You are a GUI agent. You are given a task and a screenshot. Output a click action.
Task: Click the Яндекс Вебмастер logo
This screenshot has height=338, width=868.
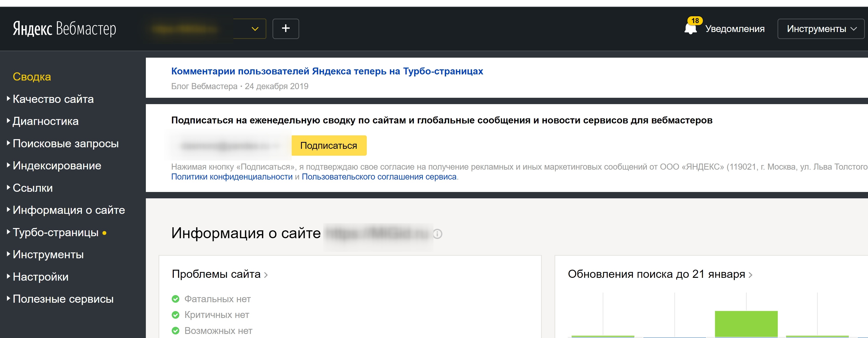pos(64,29)
